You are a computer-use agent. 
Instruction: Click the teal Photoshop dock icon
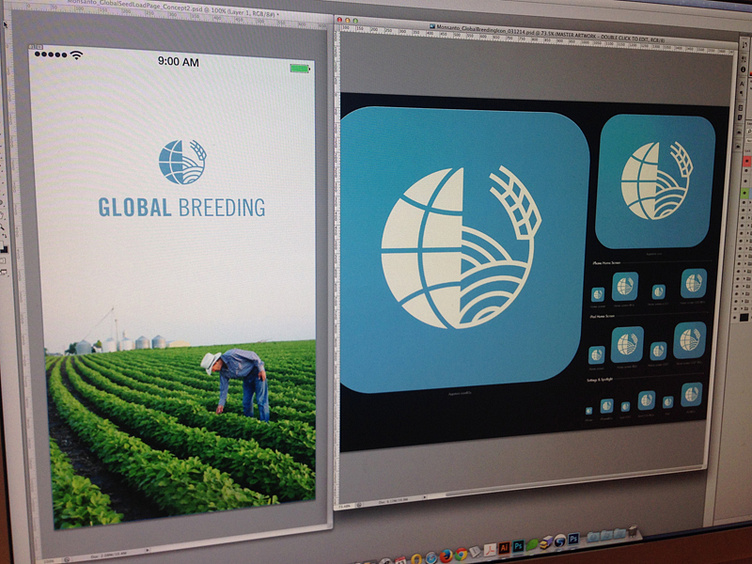(x=518, y=545)
